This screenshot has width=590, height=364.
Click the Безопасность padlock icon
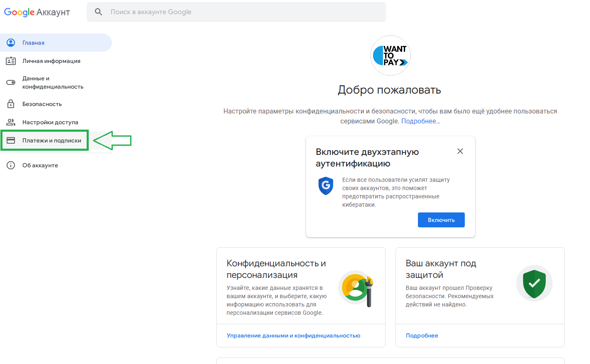pyautogui.click(x=11, y=104)
